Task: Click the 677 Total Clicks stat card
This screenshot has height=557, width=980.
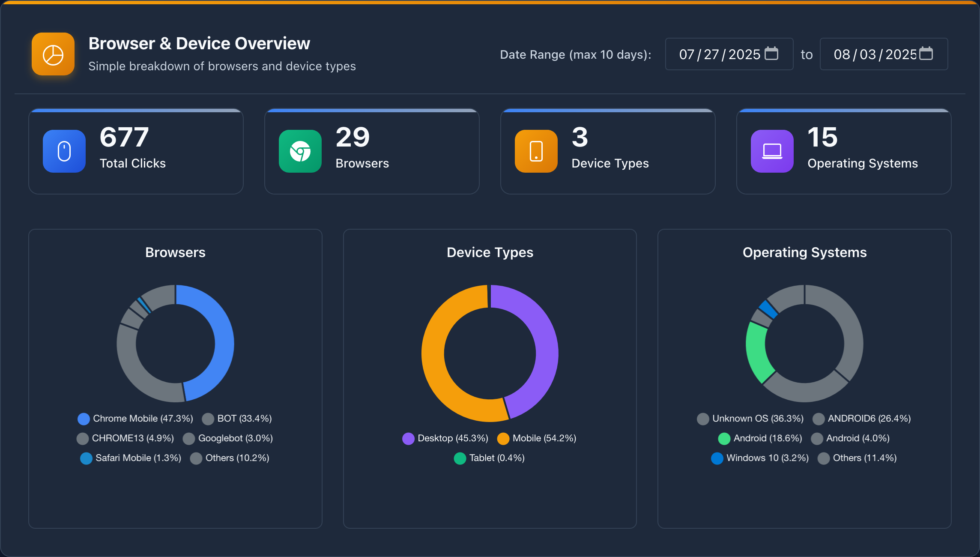Action: pos(135,151)
